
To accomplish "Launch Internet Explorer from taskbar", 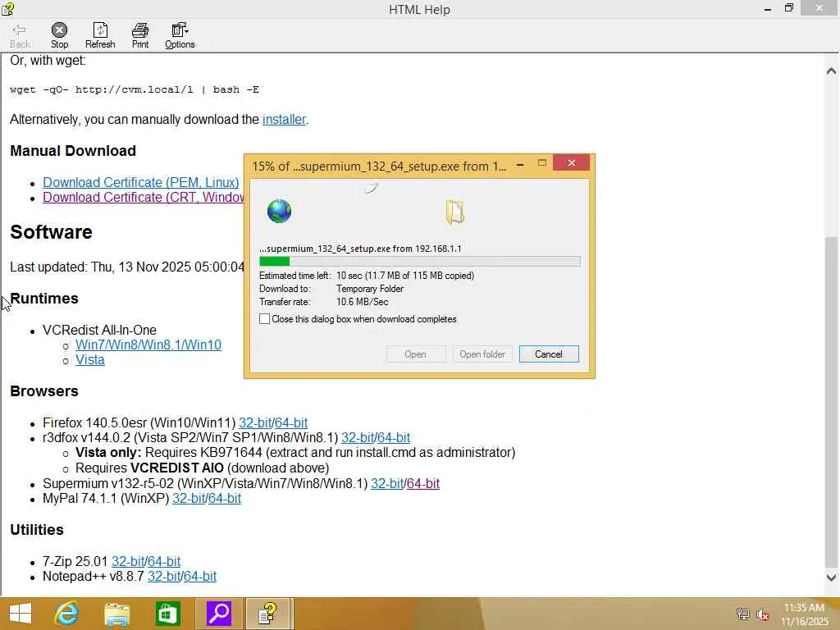I will [x=66, y=614].
